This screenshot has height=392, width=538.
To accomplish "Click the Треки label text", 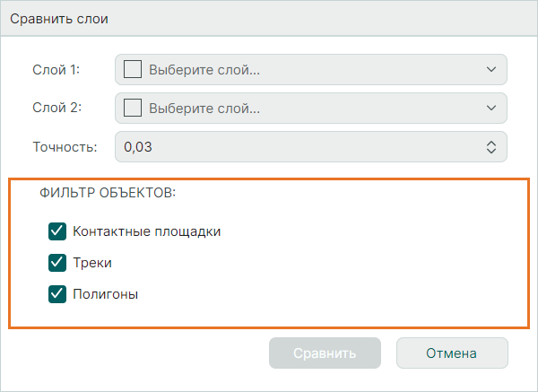I will pos(93,263).
